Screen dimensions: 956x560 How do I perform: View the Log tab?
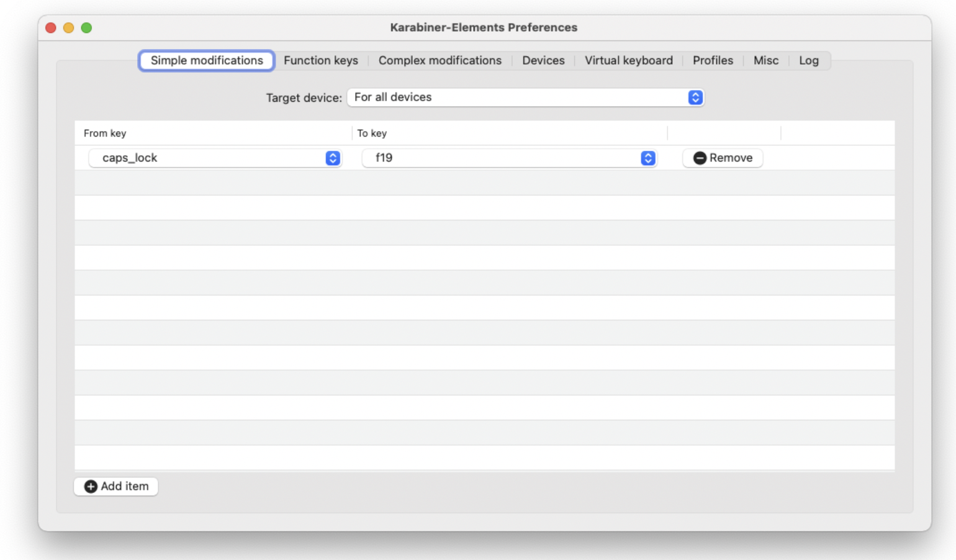coord(809,60)
